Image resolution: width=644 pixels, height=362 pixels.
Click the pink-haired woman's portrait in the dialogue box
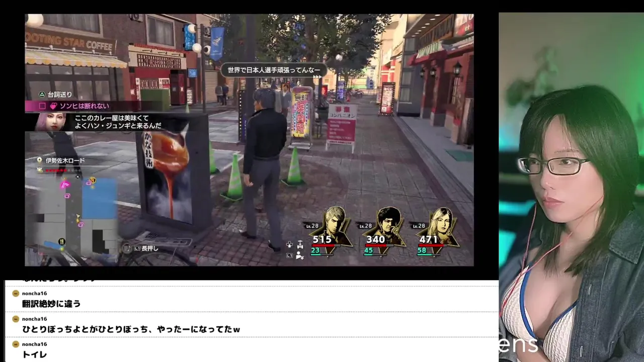[52, 122]
